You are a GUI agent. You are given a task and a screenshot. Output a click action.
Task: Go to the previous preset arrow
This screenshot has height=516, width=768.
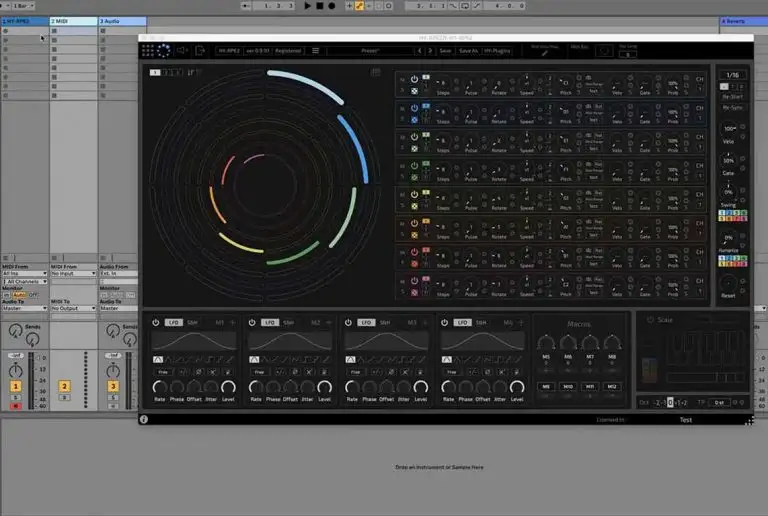pyautogui.click(x=419, y=50)
